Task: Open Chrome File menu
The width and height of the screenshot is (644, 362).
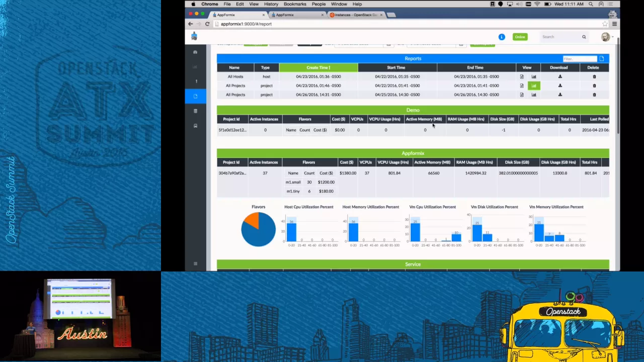Action: click(227, 4)
